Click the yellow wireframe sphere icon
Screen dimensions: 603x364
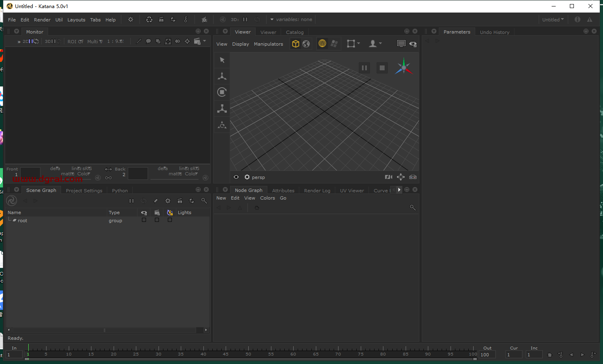tap(322, 44)
